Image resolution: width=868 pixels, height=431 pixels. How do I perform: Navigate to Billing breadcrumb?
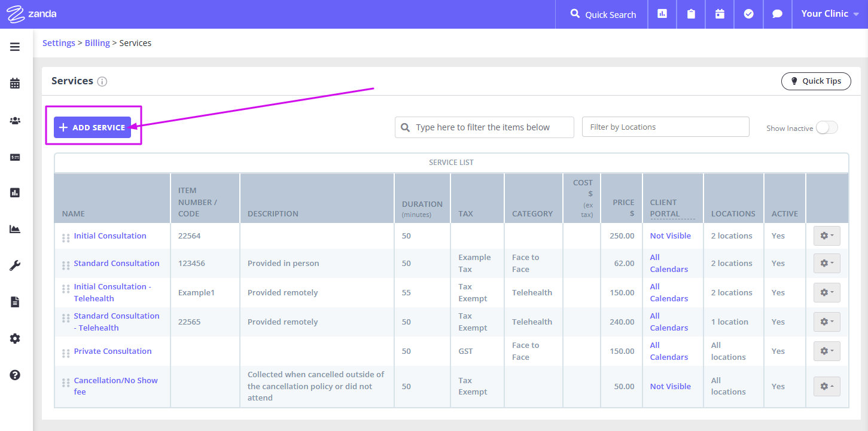pyautogui.click(x=97, y=43)
